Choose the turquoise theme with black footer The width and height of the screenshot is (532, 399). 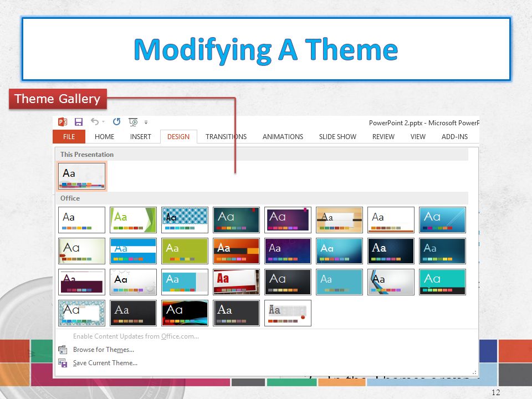[442, 282]
